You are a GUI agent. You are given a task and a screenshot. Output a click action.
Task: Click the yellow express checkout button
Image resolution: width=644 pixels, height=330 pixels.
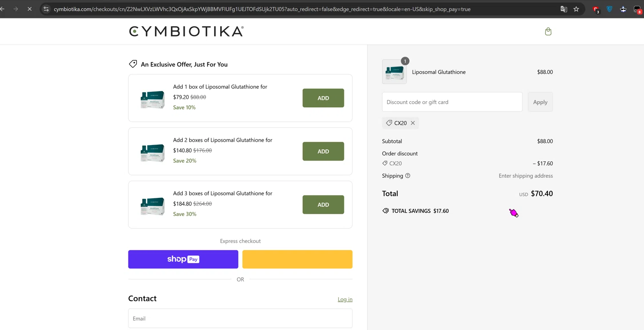click(298, 259)
